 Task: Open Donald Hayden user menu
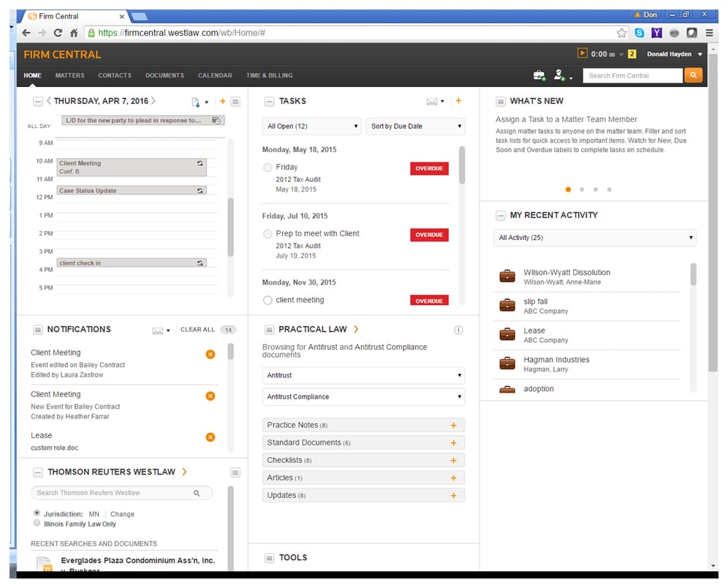[674, 54]
